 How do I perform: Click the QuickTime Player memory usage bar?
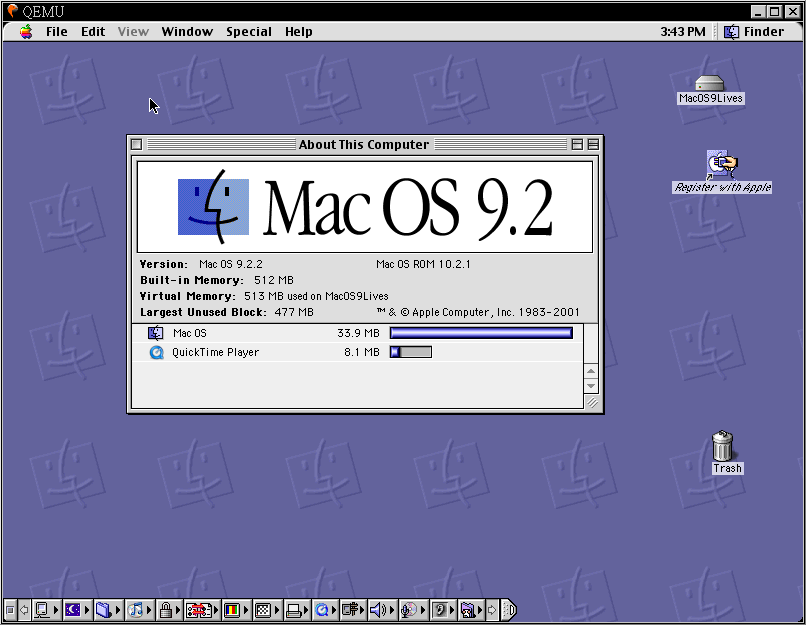(x=411, y=352)
